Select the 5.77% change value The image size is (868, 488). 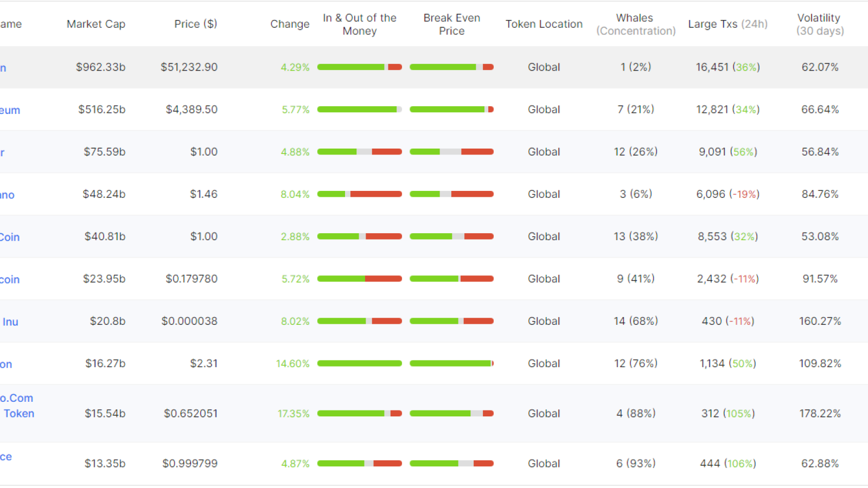pyautogui.click(x=296, y=110)
